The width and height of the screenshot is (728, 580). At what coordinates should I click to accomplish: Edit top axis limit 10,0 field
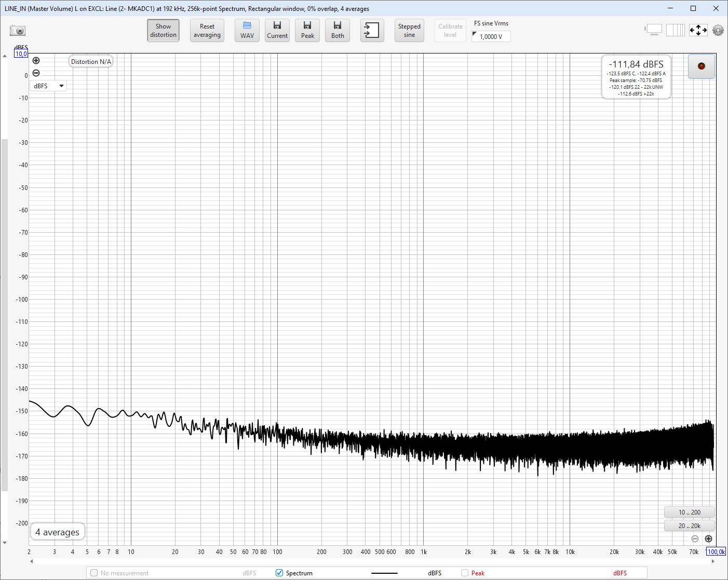click(21, 53)
